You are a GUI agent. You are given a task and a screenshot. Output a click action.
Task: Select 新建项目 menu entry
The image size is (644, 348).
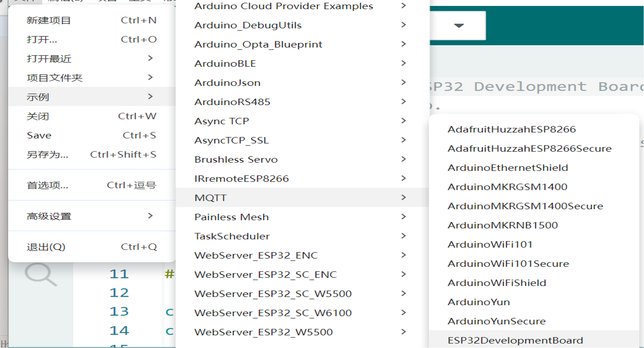click(92, 20)
